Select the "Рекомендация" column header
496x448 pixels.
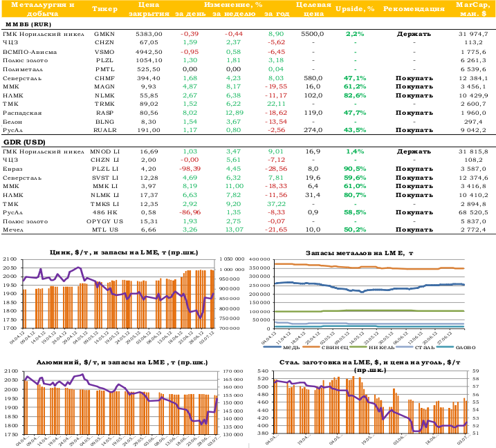[414, 9]
